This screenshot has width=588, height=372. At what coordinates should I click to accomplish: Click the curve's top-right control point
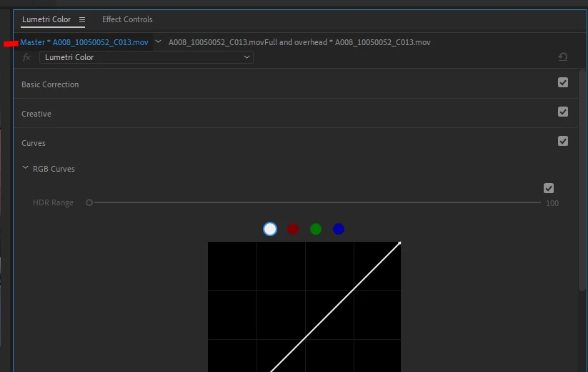coord(400,243)
